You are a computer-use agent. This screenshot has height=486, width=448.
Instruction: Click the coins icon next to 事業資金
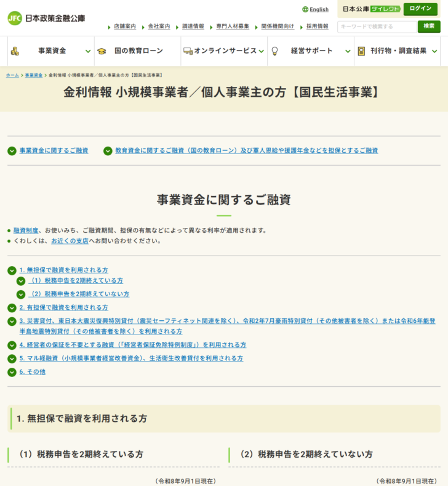coord(15,51)
